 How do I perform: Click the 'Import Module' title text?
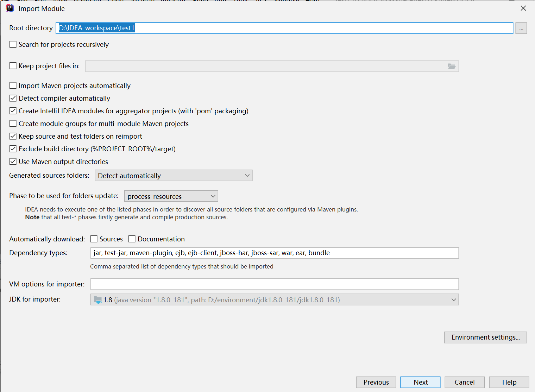(x=42, y=8)
